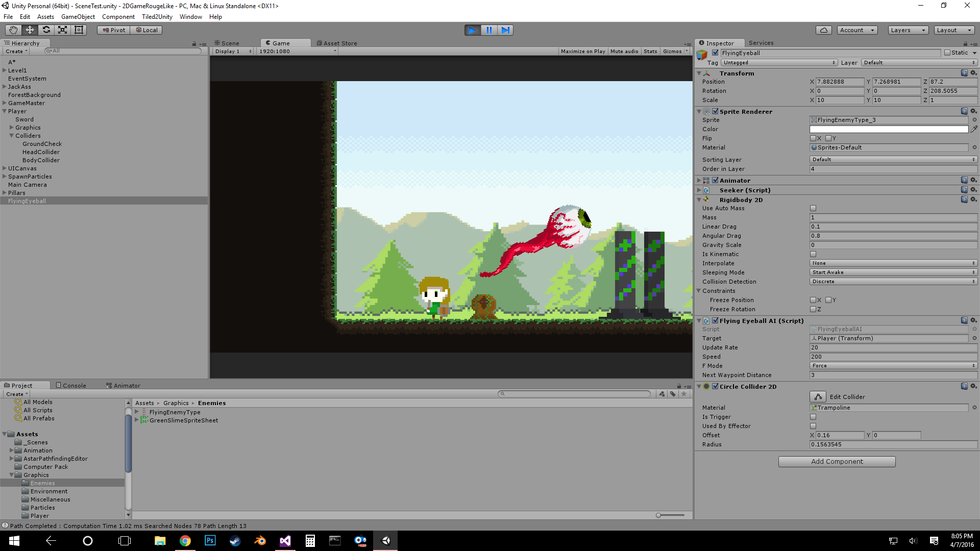Pick sprite via object selector circle
Viewport: 980px width, 551px height.
(974, 120)
